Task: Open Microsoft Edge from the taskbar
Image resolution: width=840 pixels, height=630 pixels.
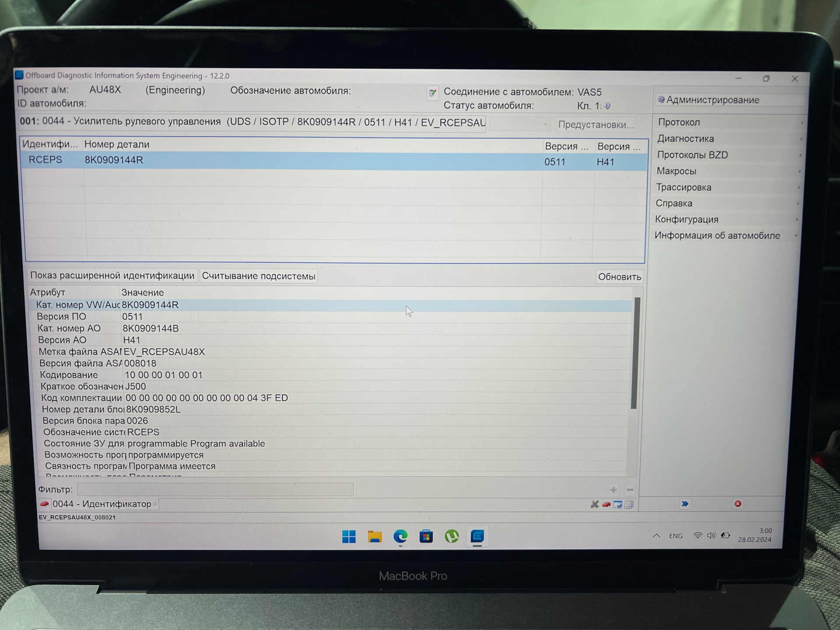Action: [x=400, y=536]
